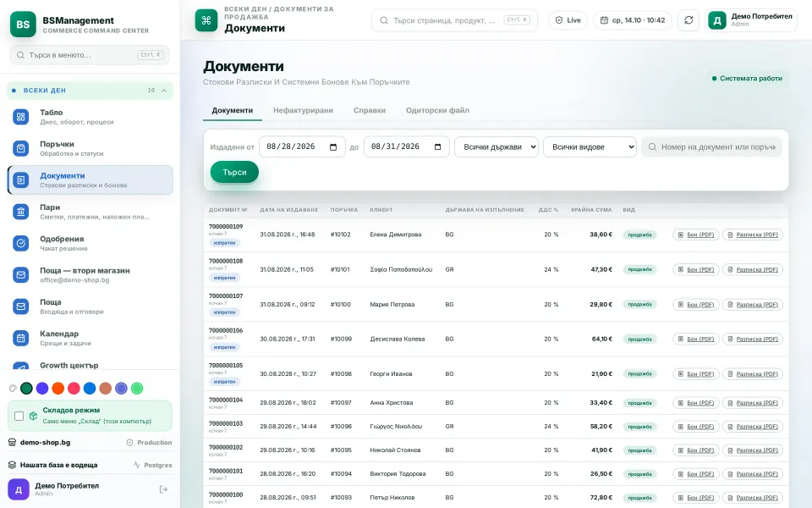Image resolution: width=812 pixels, height=508 pixels.
Task: Click client name Десислава Колева
Action: pos(398,339)
